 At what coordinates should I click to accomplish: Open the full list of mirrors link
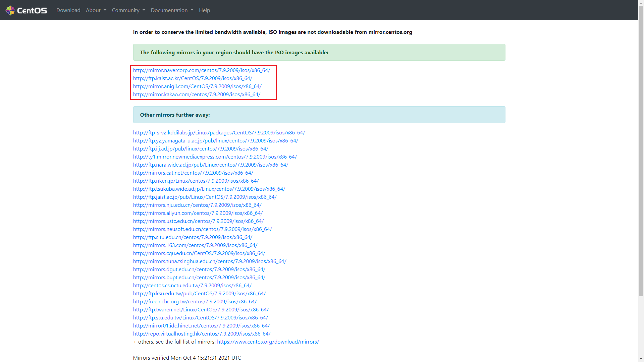pyautogui.click(x=268, y=342)
